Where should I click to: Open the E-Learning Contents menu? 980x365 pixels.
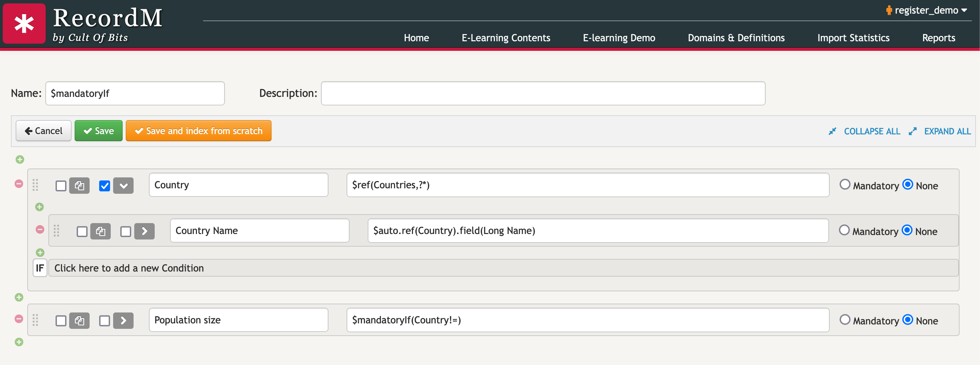click(506, 38)
